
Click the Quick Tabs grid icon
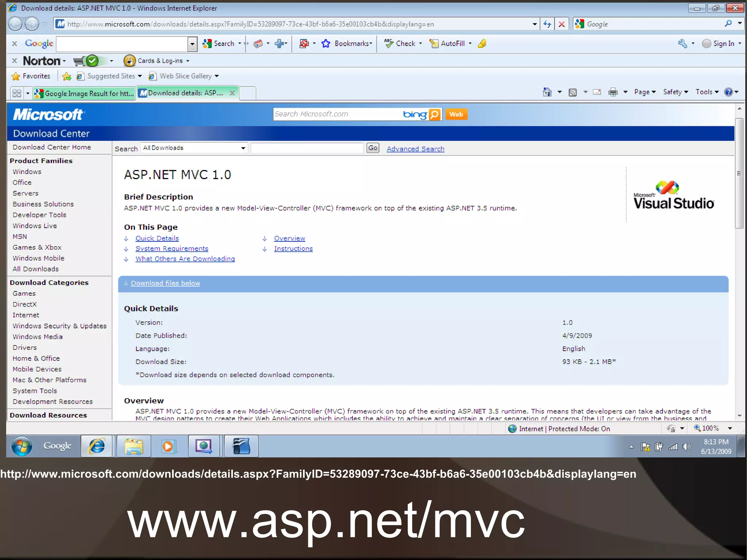click(x=17, y=93)
